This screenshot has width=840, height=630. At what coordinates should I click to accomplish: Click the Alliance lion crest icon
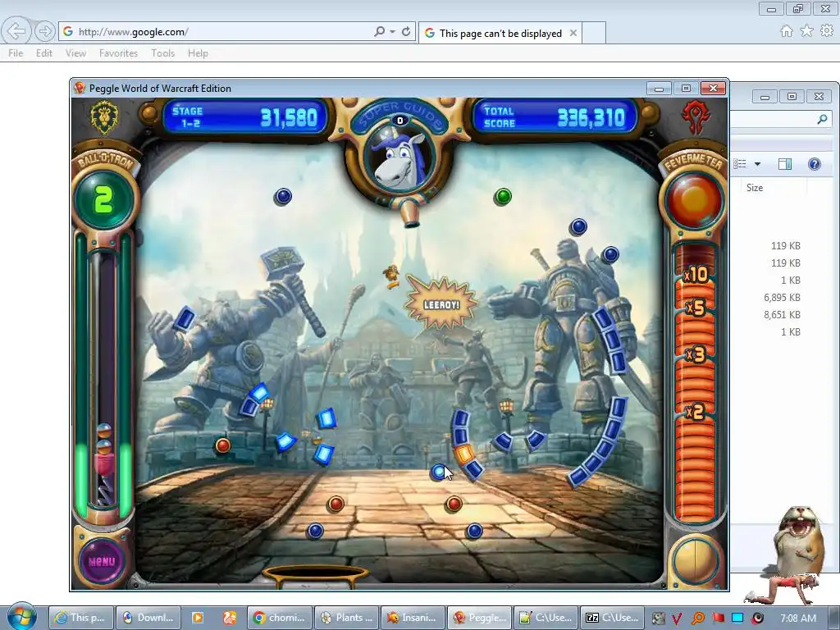(104, 117)
